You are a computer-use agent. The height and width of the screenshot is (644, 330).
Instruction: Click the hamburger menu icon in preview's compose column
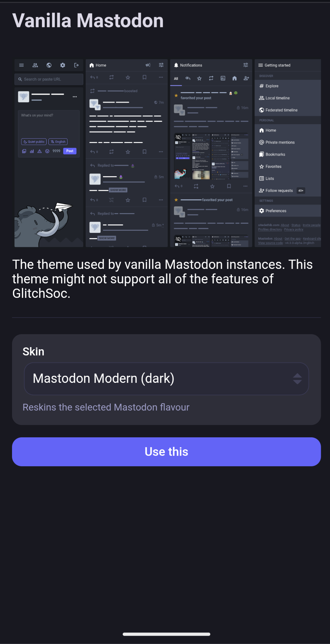coord(22,65)
